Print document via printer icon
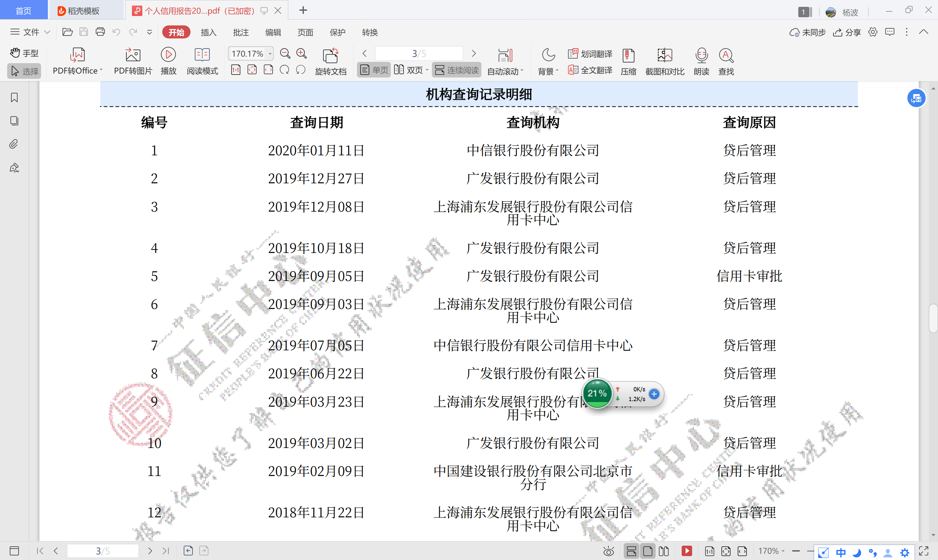Viewport: 938px width, 560px height. tap(100, 32)
